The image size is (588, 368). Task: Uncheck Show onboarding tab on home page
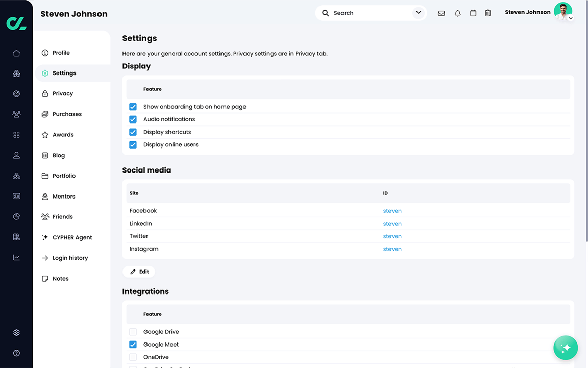pyautogui.click(x=133, y=107)
